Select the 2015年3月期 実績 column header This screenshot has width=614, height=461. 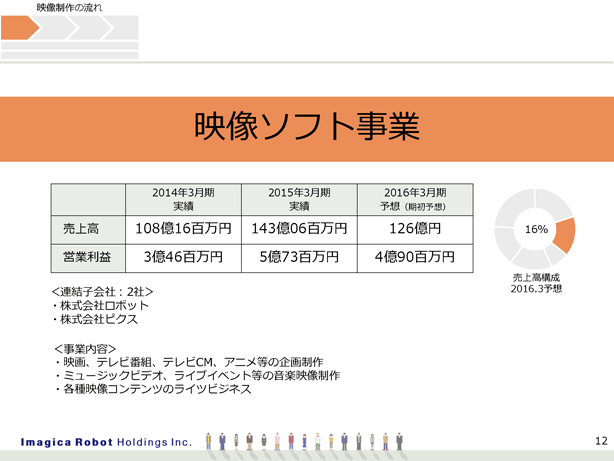coord(299,199)
